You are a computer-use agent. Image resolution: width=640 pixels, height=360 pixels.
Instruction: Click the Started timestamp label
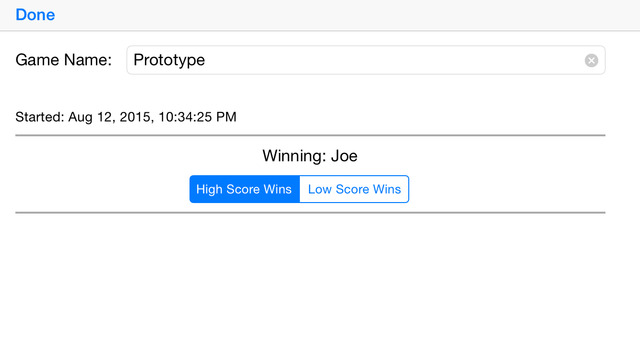(x=126, y=117)
